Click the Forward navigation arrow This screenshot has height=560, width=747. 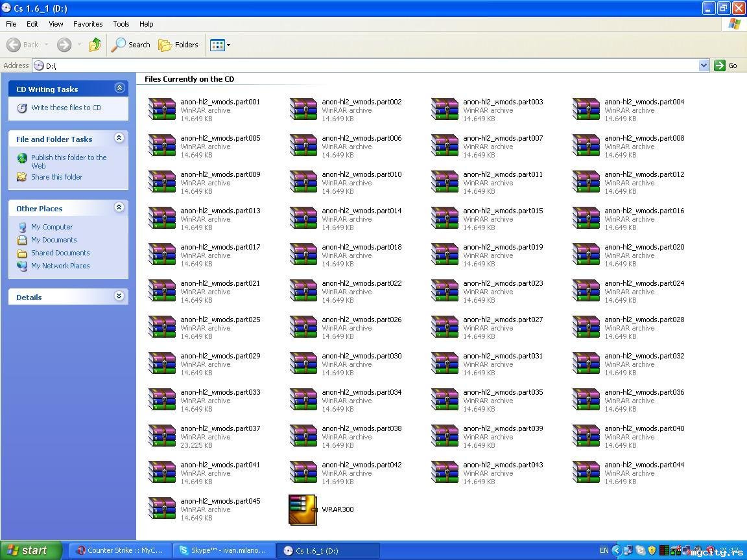[64, 45]
